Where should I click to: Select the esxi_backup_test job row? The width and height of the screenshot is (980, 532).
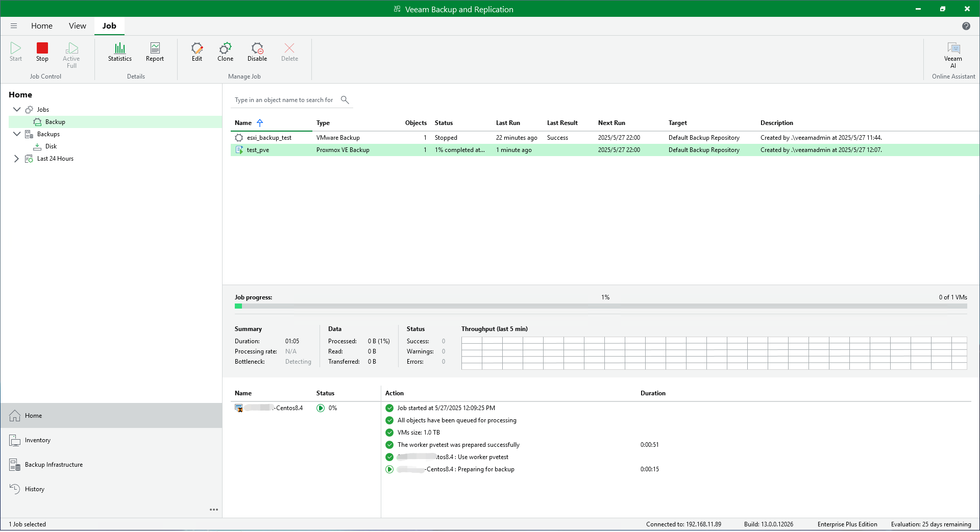[x=605, y=138]
